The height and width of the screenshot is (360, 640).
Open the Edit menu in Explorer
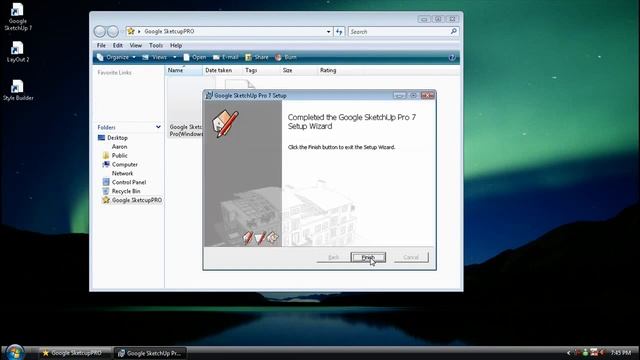(118, 45)
